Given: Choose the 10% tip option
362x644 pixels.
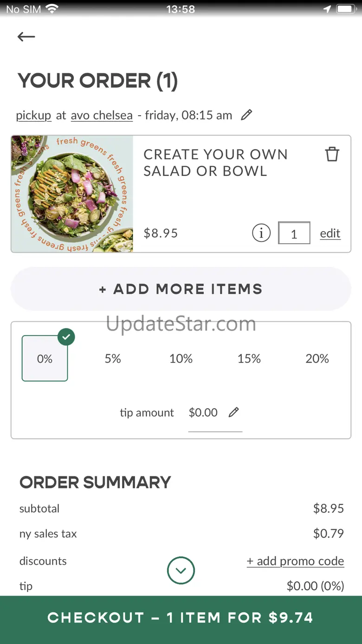Looking at the screenshot, I should click(181, 358).
